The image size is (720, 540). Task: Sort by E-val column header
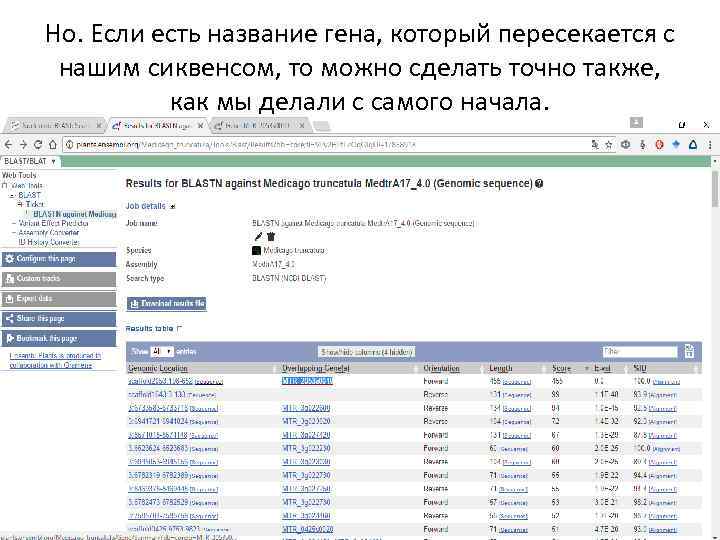(x=602, y=368)
